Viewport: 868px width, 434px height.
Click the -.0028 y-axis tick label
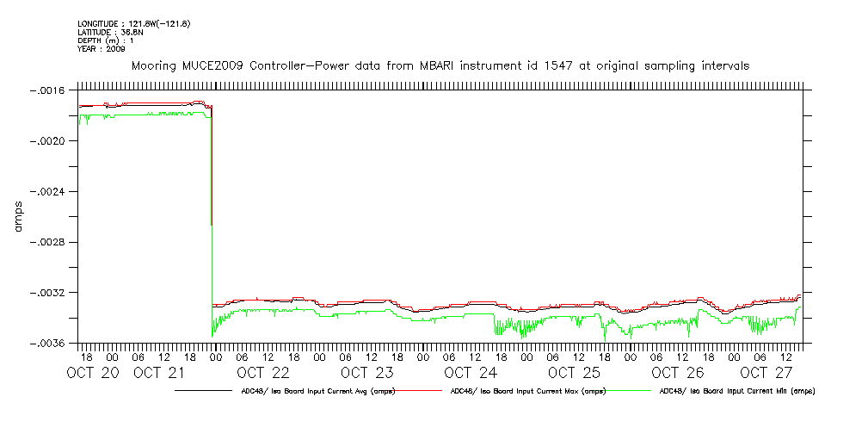click(x=48, y=242)
